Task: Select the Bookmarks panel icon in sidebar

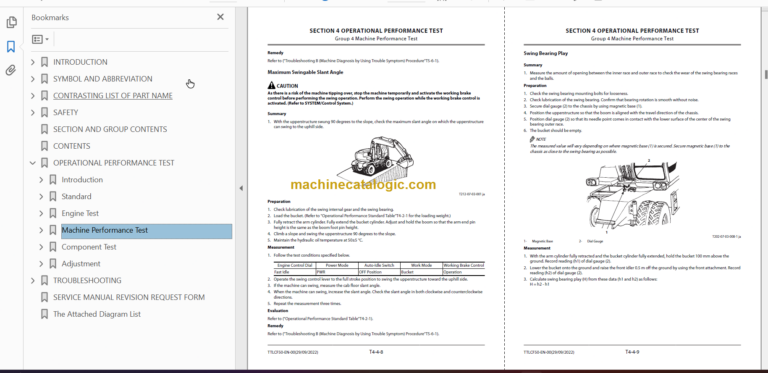Action: point(11,47)
